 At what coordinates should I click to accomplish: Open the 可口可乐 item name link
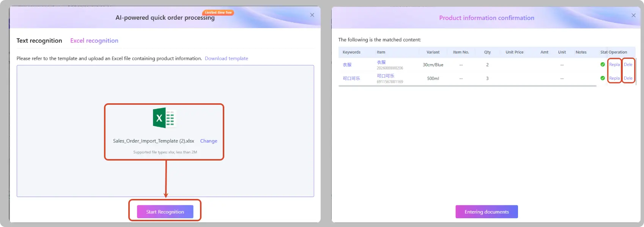386,76
